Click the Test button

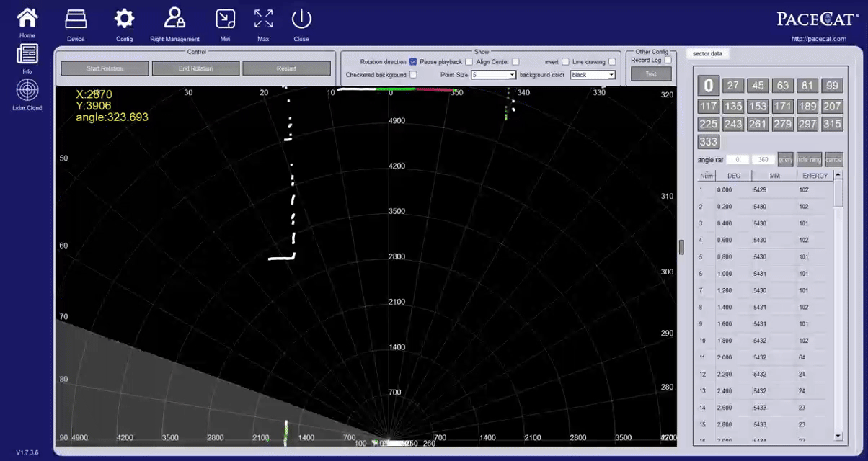[x=651, y=74]
